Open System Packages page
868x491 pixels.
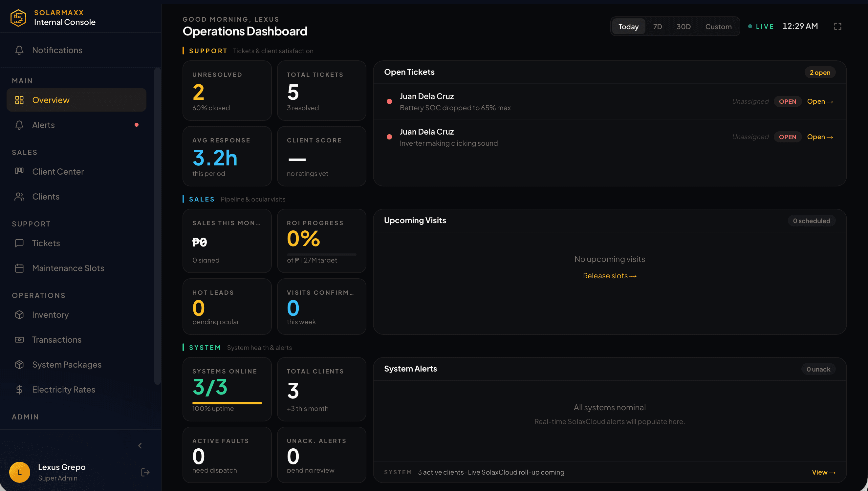pyautogui.click(x=76, y=365)
